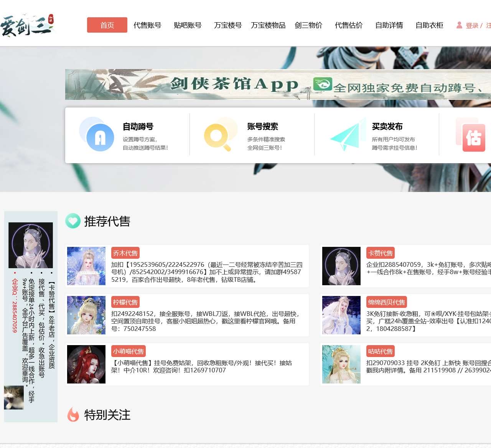Click the sidebar ad portrait image
This screenshot has height=448, width=491.
31,245
